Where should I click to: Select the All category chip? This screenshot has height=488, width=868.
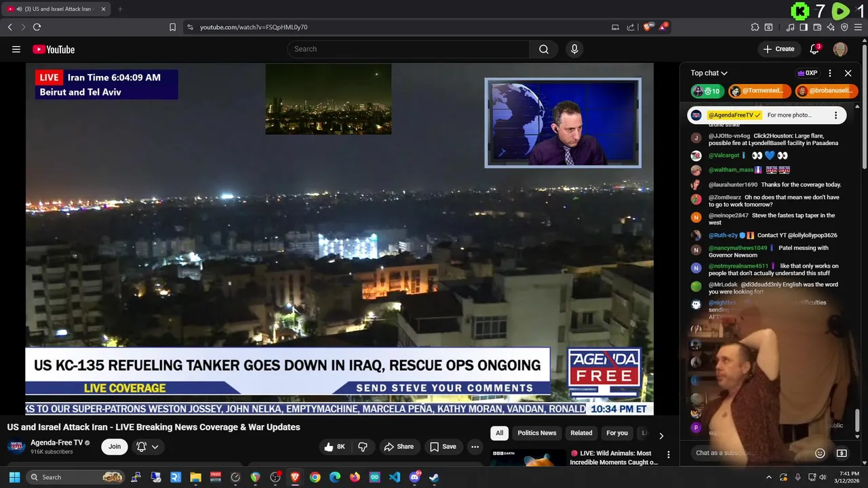tap(500, 433)
